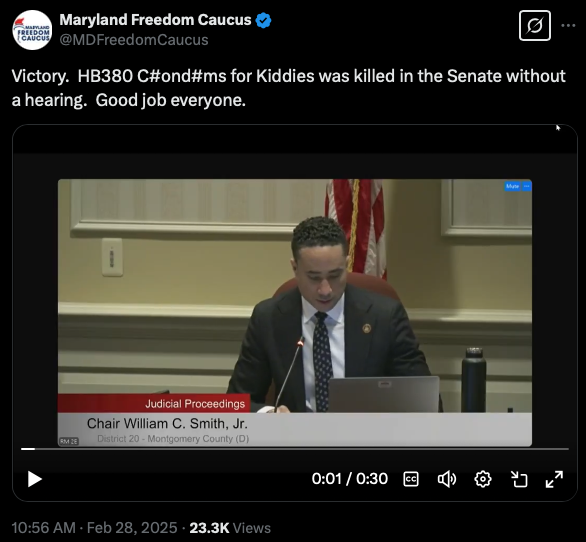Click the blue verified checkmark badge

[x=263, y=20]
